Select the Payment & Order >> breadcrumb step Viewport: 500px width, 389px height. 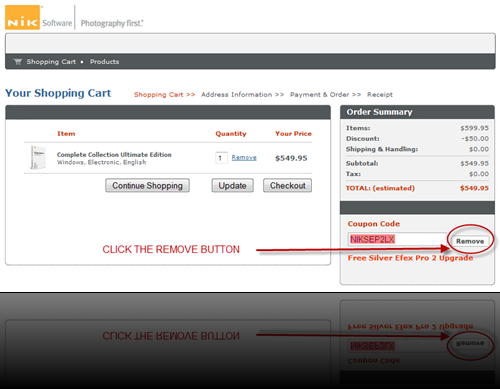[x=325, y=95]
